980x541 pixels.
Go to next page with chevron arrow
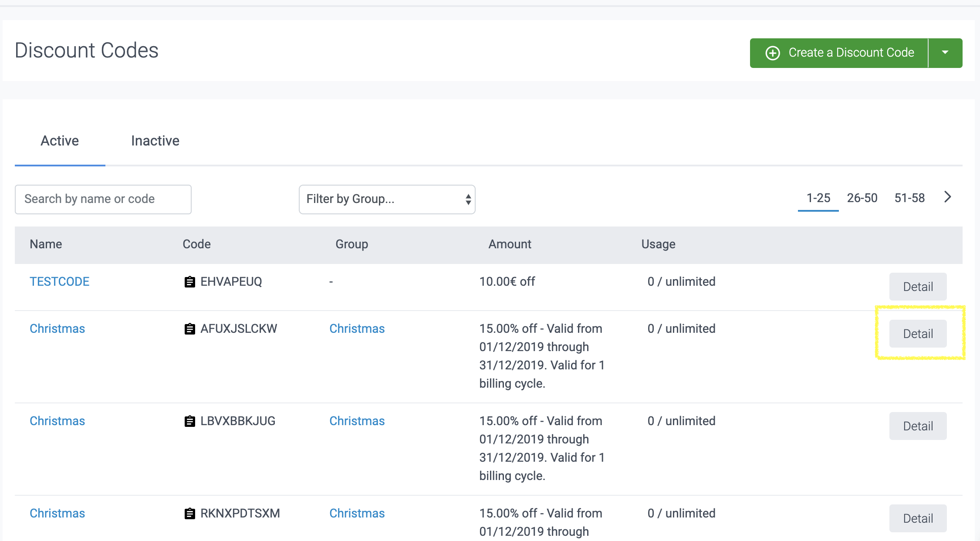click(x=947, y=197)
